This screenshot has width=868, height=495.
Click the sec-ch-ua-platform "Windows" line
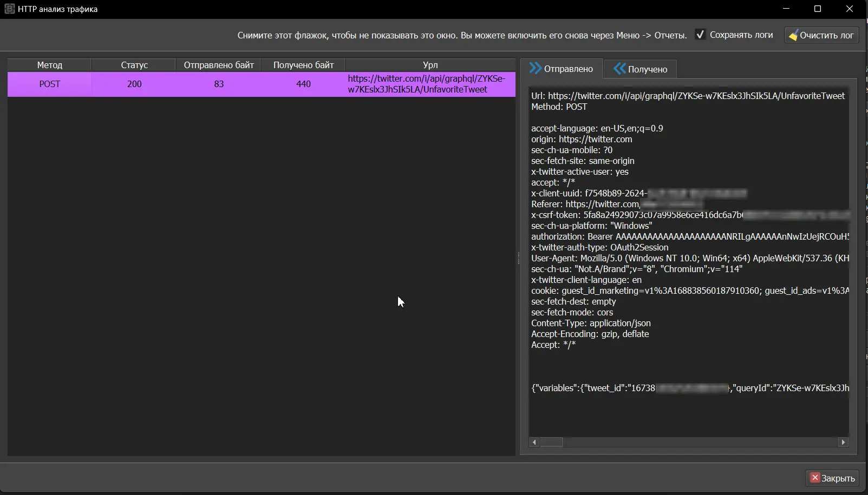point(592,226)
